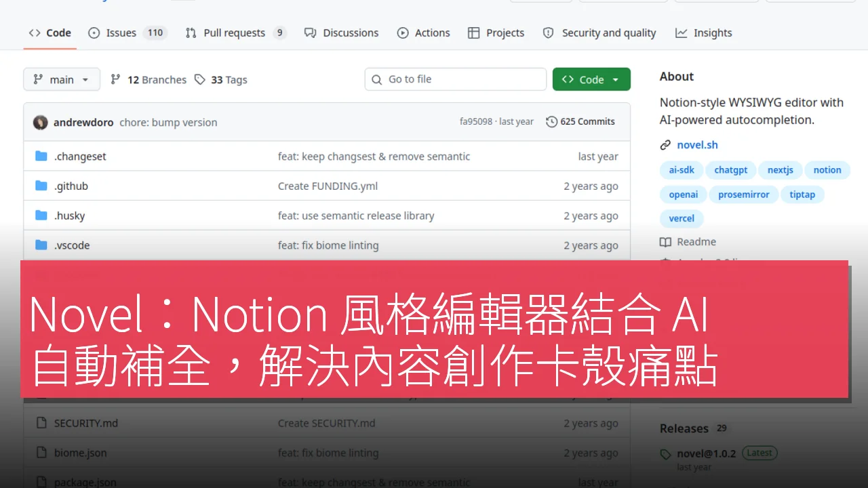View the 625 Commits history
The height and width of the screenshot is (488, 868).
coord(580,122)
